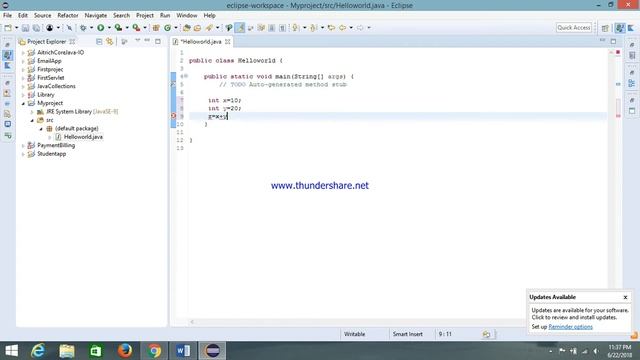Open Task List icon in right trim

tap(632, 56)
